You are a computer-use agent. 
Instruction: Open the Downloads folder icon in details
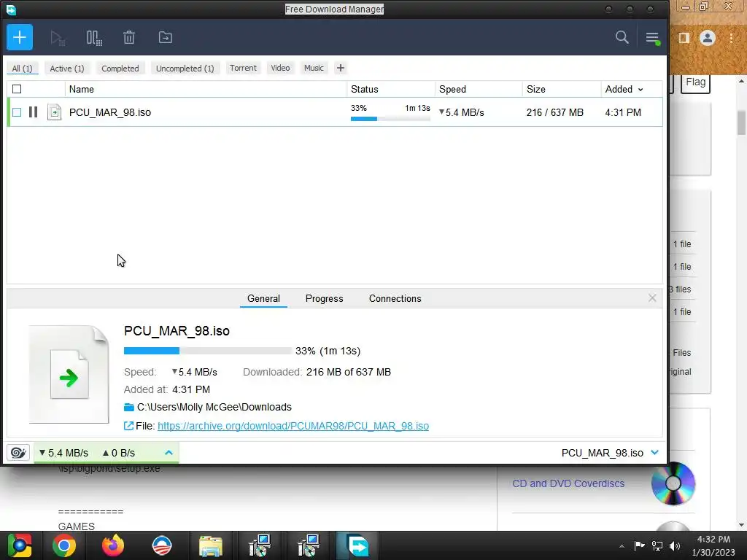tap(128, 407)
